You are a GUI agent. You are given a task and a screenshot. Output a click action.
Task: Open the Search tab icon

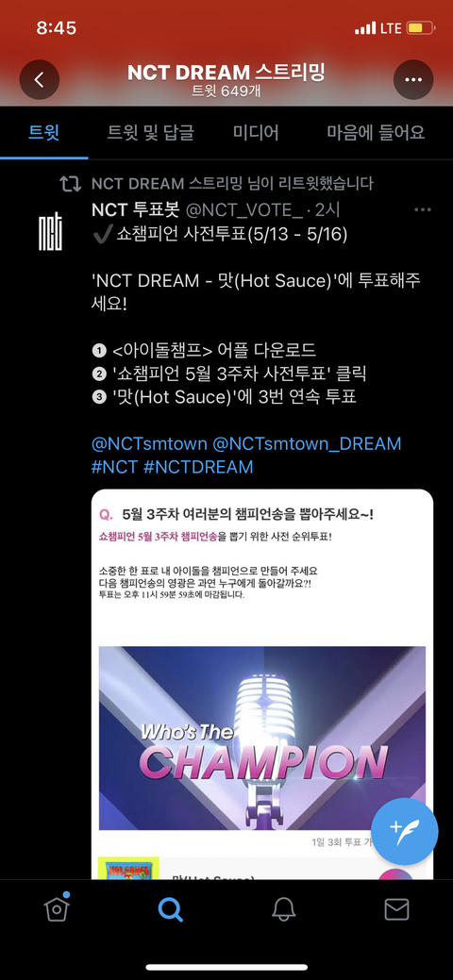point(170,909)
